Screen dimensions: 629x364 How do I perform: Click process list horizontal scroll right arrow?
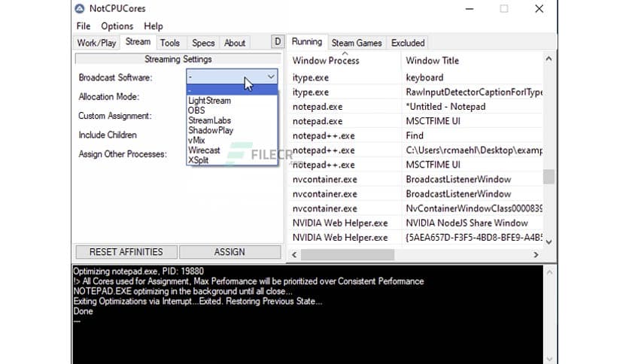536,254
